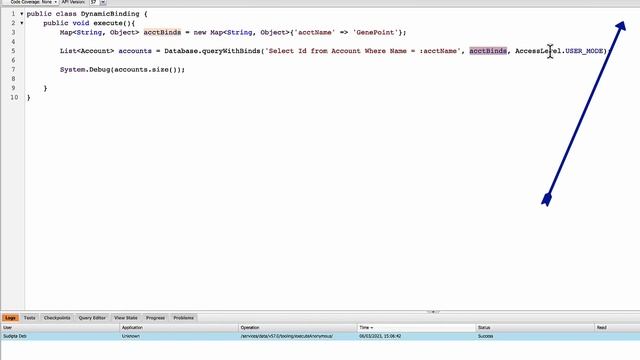Click the USER_MODE text in the code
The width and height of the screenshot is (640, 360).
point(584,51)
